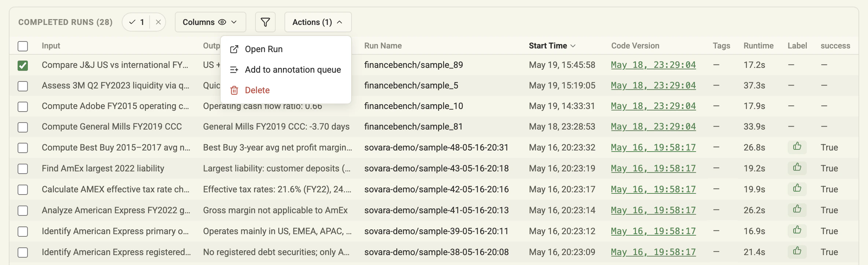This screenshot has height=265, width=868.
Task: Open code version link for sample_89 run
Action: tap(653, 65)
